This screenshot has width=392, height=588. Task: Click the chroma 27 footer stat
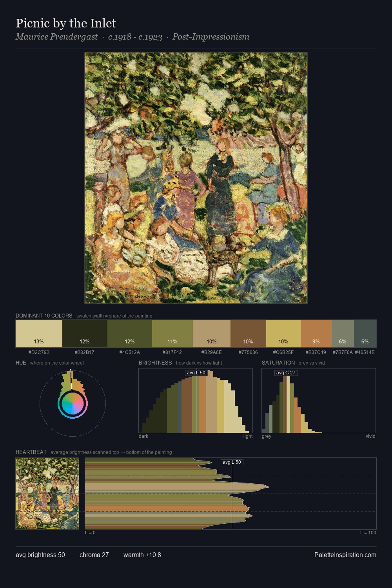[94, 555]
